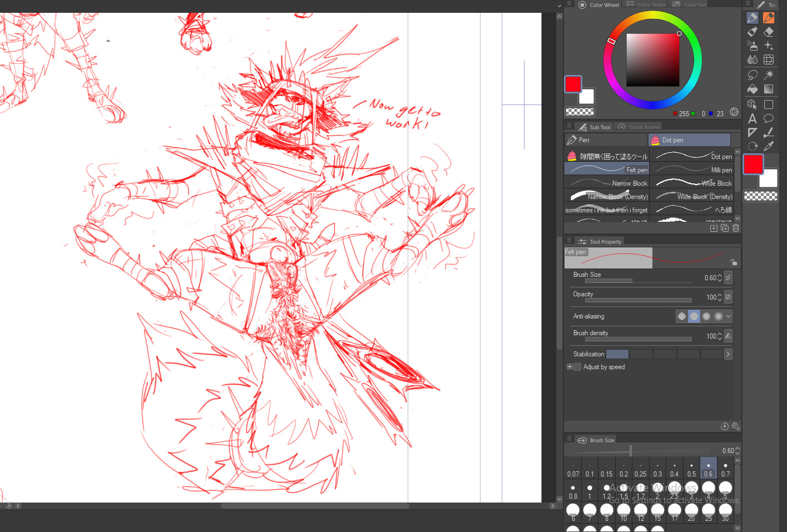The width and height of the screenshot is (787, 532).
Task: Pick the 0.7 brush size preset
Action: [x=725, y=469]
